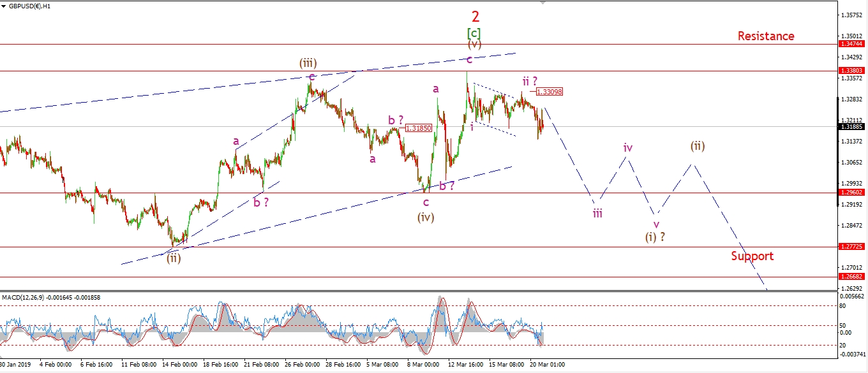This screenshot has width=868, height=373.
Task: Click the 1.34744 resistance price tag
Action: tap(852, 45)
